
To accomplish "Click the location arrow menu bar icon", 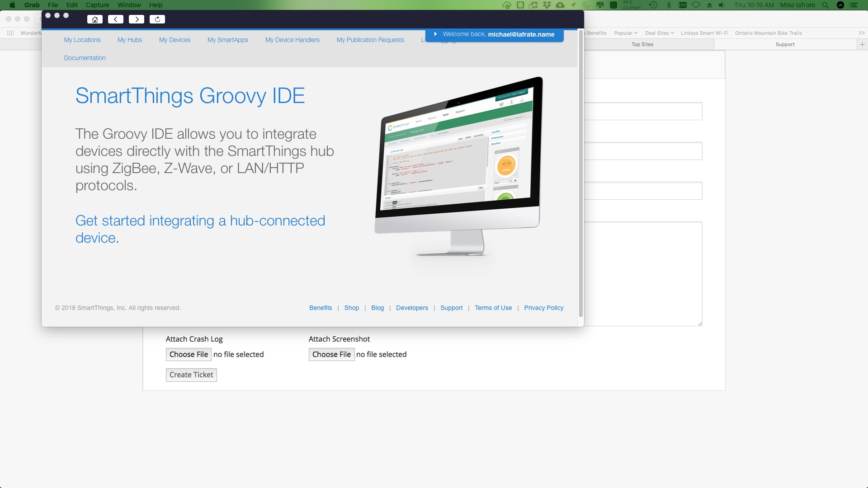I will coord(573,5).
